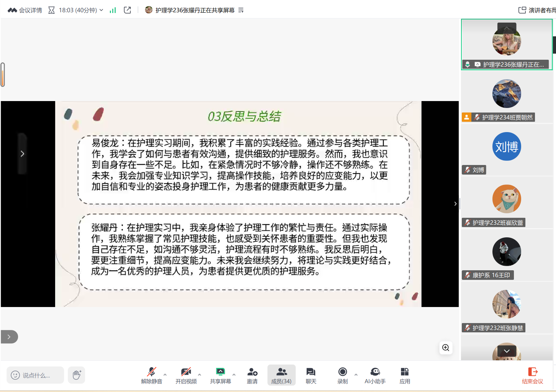Open the 邀请 invite icon
The image size is (556, 392).
[252, 375]
